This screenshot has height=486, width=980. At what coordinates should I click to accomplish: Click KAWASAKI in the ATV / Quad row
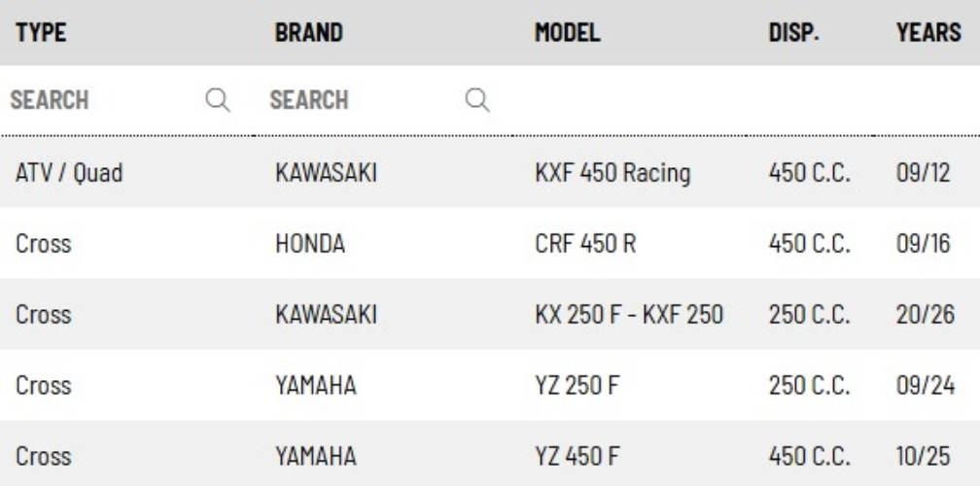point(326,173)
